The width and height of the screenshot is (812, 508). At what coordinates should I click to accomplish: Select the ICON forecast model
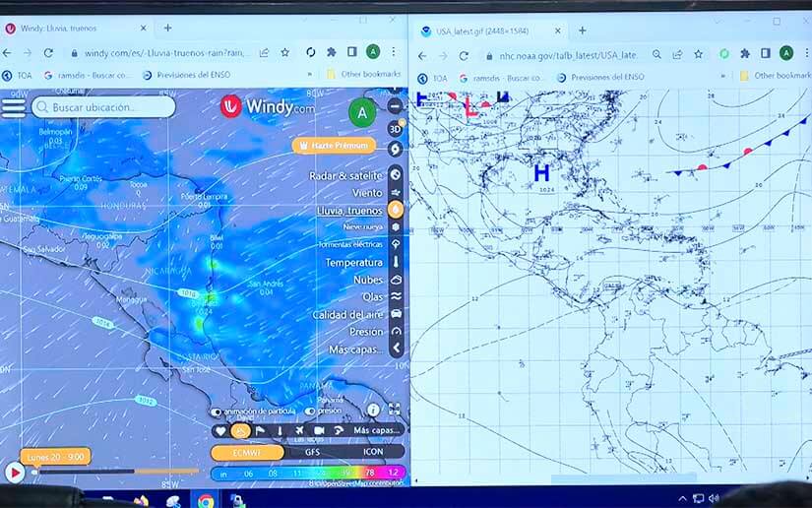[373, 452]
